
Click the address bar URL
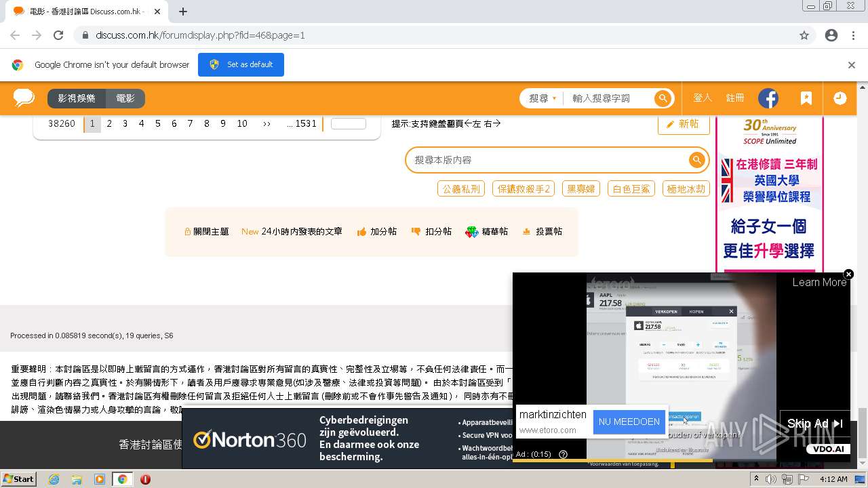200,35
